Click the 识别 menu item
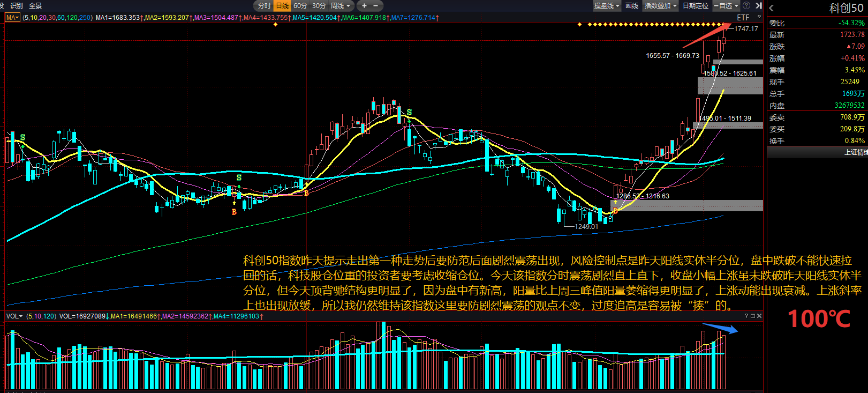This screenshot has width=868, height=393. (17, 6)
